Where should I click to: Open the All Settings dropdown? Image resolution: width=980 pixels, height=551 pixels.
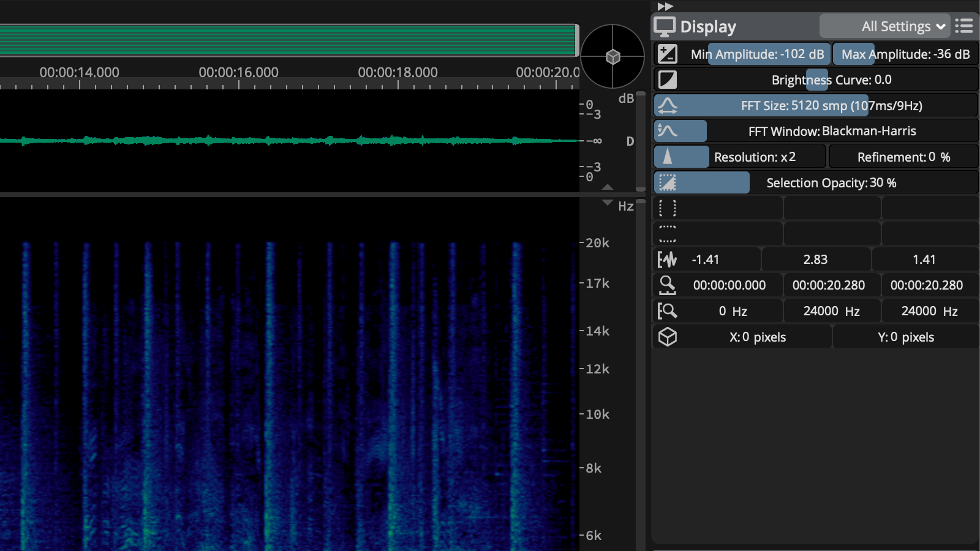884,26
